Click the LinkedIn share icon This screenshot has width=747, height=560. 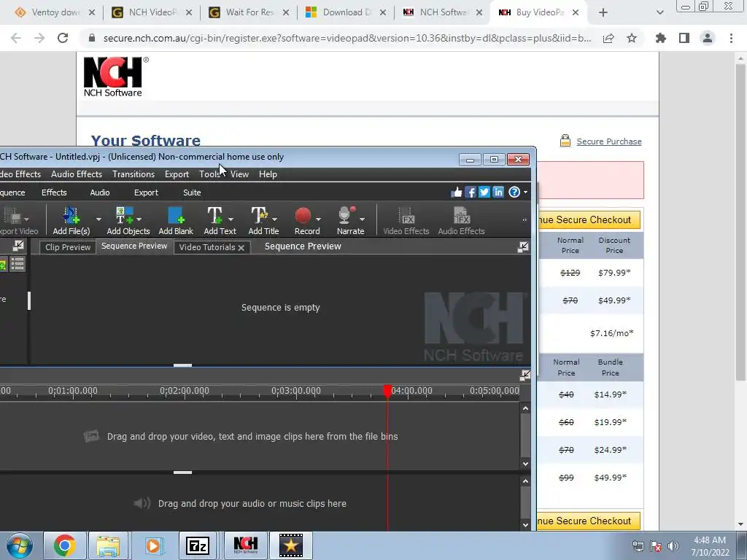[x=498, y=192]
